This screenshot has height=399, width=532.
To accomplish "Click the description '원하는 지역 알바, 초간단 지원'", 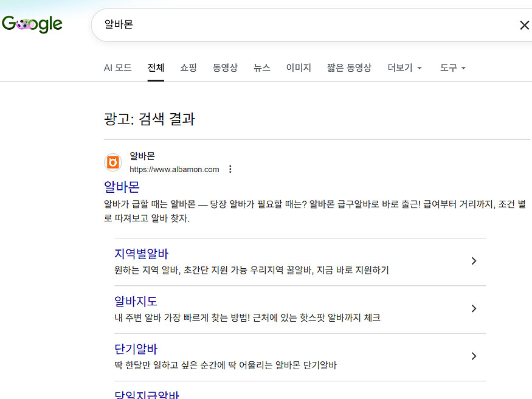I will click(252, 270).
